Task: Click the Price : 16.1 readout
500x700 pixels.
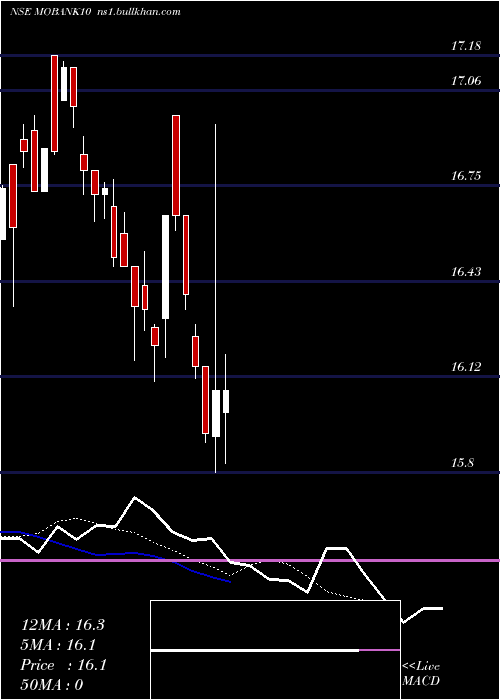Action: [x=63, y=665]
